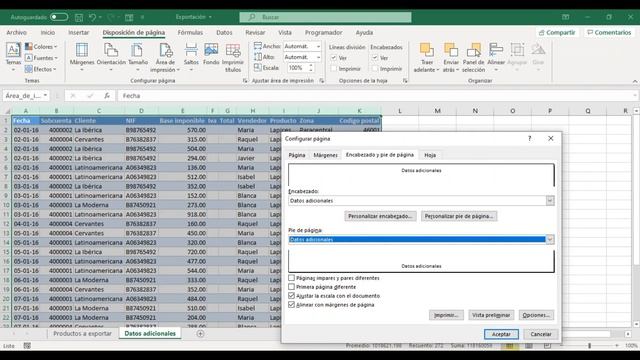Switch to the Página dialog tab
The width and height of the screenshot is (640, 360).
297,155
